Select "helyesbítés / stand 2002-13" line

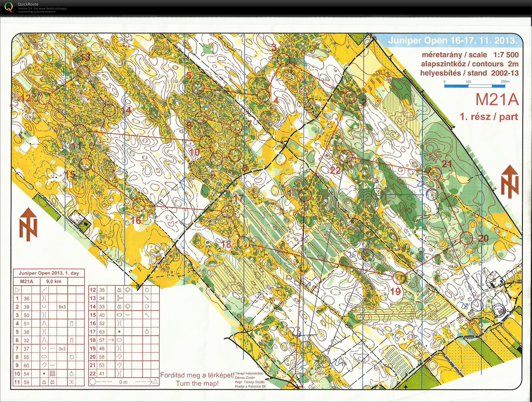[469, 73]
